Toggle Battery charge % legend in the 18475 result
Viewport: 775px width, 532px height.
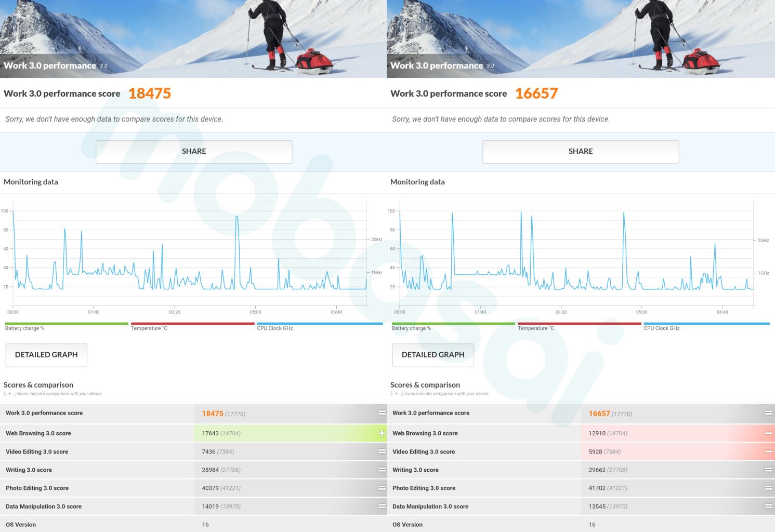tap(25, 328)
